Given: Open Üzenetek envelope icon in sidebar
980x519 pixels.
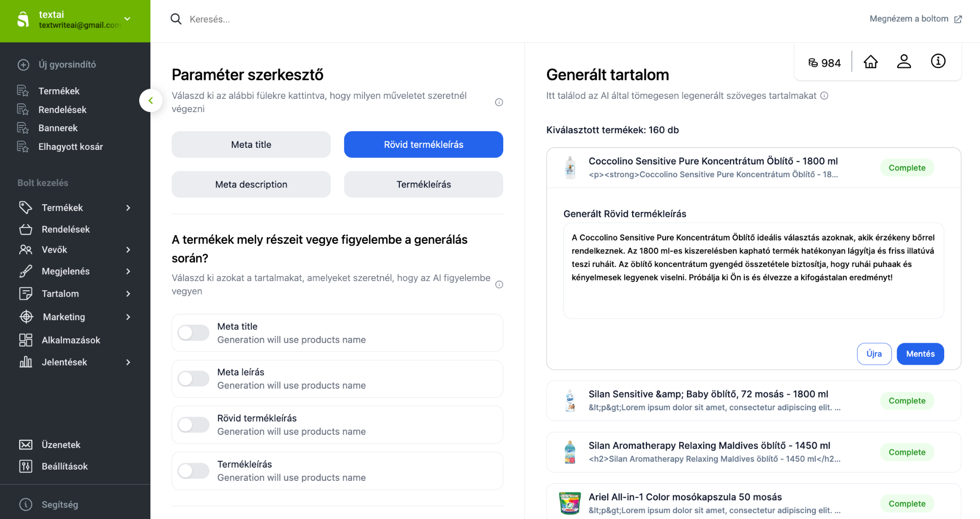Looking at the screenshot, I should pos(25,445).
